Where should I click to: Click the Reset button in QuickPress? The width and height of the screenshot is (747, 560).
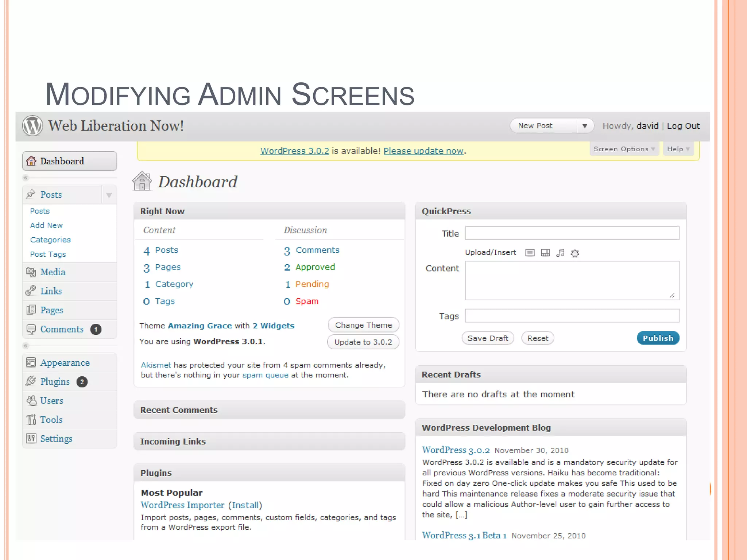pyautogui.click(x=538, y=338)
